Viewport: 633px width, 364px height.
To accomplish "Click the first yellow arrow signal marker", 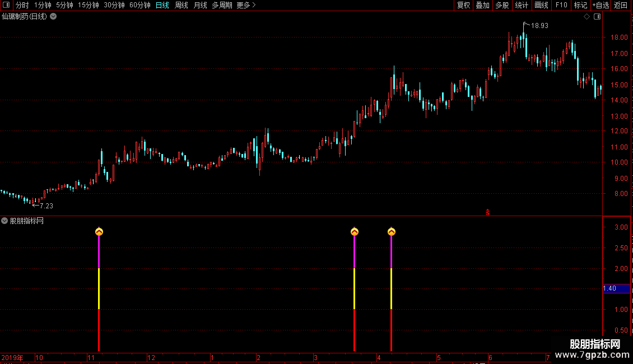I will pyautogui.click(x=99, y=232).
